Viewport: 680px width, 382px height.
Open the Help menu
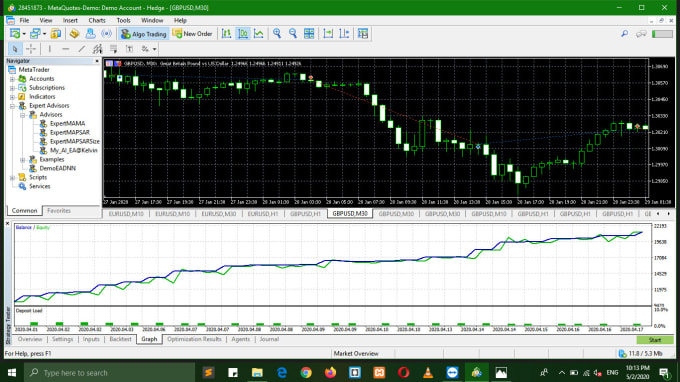coord(180,20)
